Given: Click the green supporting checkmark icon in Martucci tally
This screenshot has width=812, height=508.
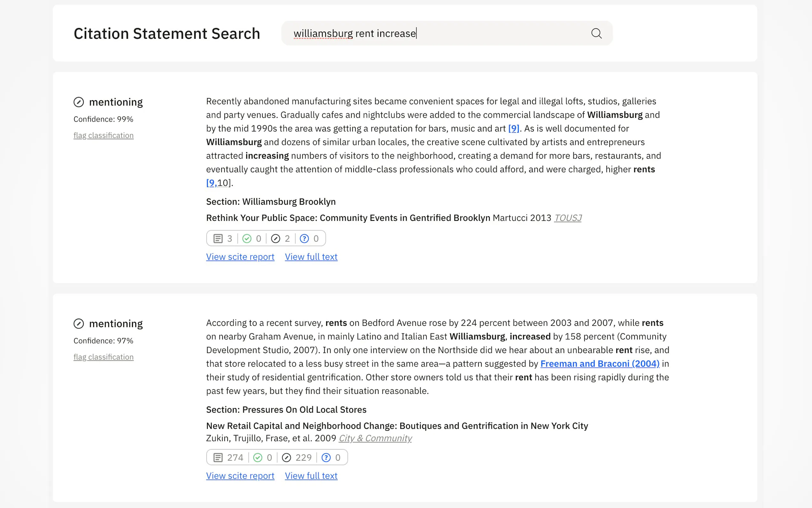Looking at the screenshot, I should pos(247,239).
